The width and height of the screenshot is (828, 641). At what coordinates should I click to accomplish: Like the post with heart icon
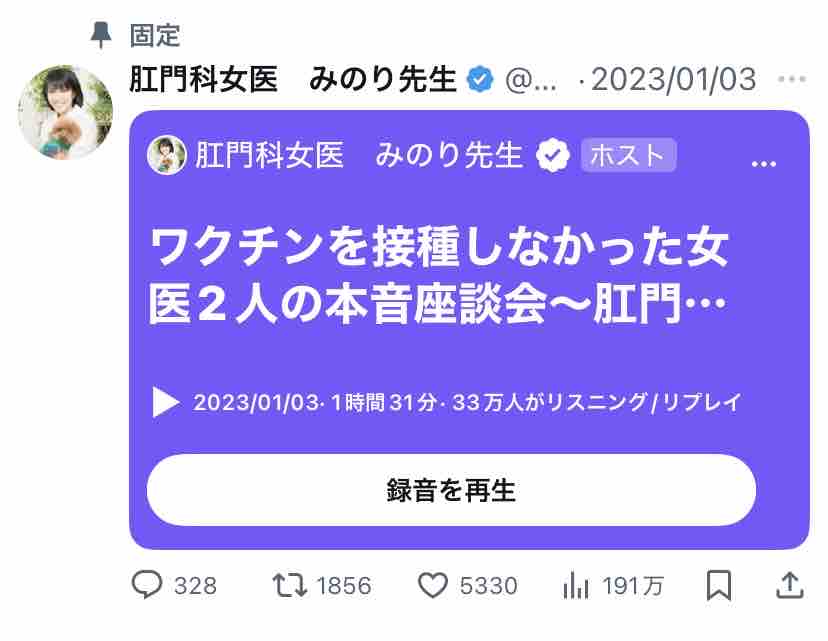(433, 585)
